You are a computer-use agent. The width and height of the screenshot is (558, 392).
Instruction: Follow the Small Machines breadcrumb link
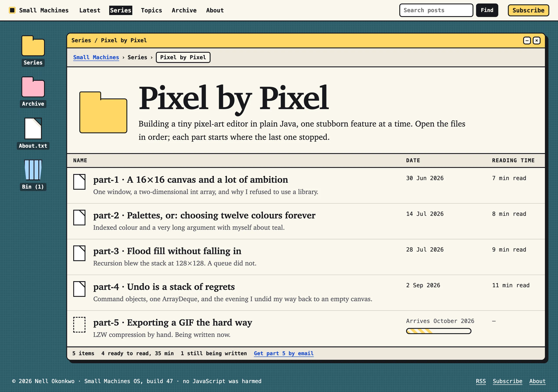[96, 57]
